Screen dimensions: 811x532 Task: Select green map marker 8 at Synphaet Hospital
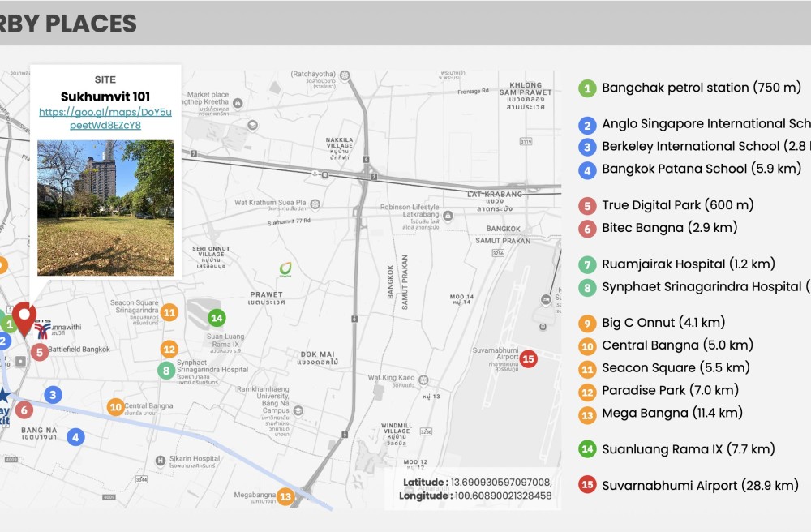(166, 371)
